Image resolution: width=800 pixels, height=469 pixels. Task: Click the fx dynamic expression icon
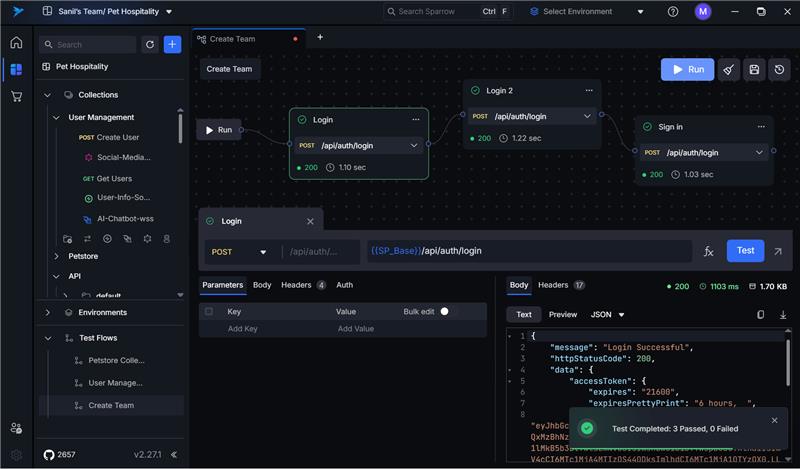click(x=709, y=251)
